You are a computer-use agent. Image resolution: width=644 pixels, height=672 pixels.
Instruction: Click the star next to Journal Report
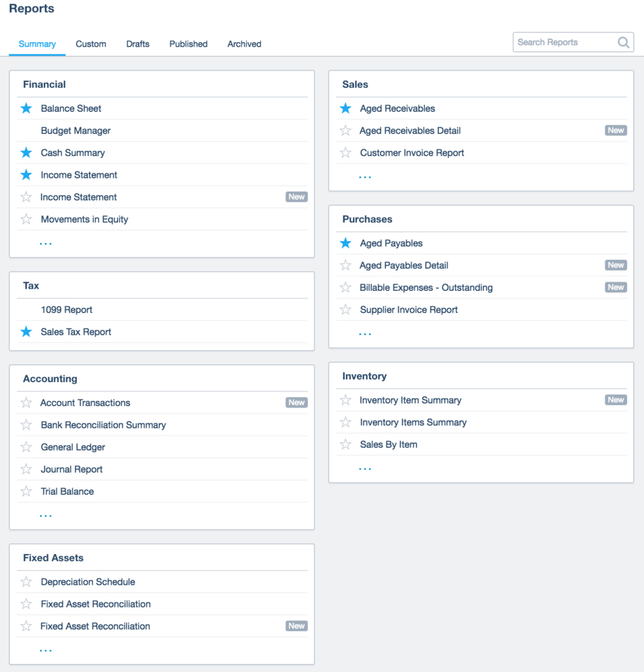[x=26, y=469]
